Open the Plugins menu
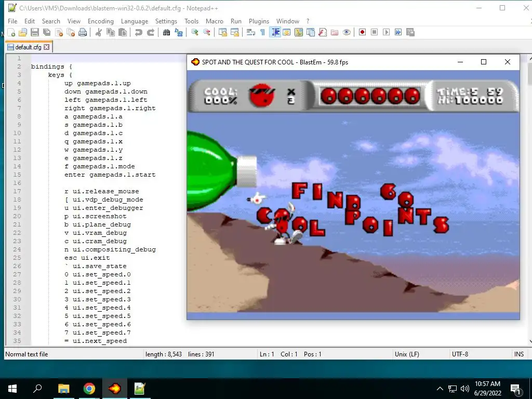Image resolution: width=532 pixels, height=399 pixels. pyautogui.click(x=259, y=21)
